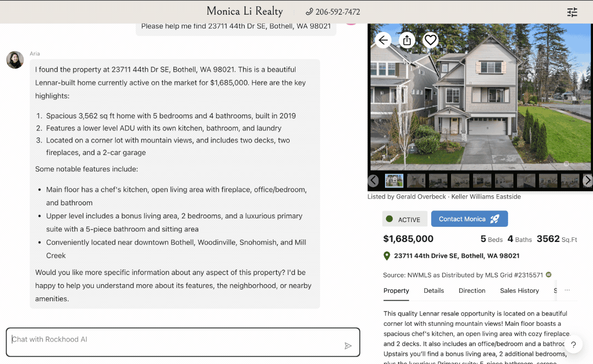
Task: Select the Direction tab
Action: [472, 291]
